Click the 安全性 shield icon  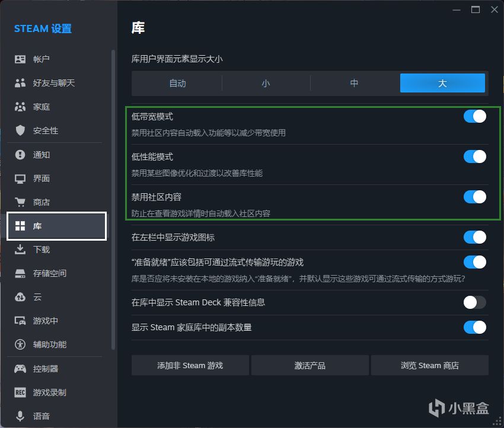[20, 130]
